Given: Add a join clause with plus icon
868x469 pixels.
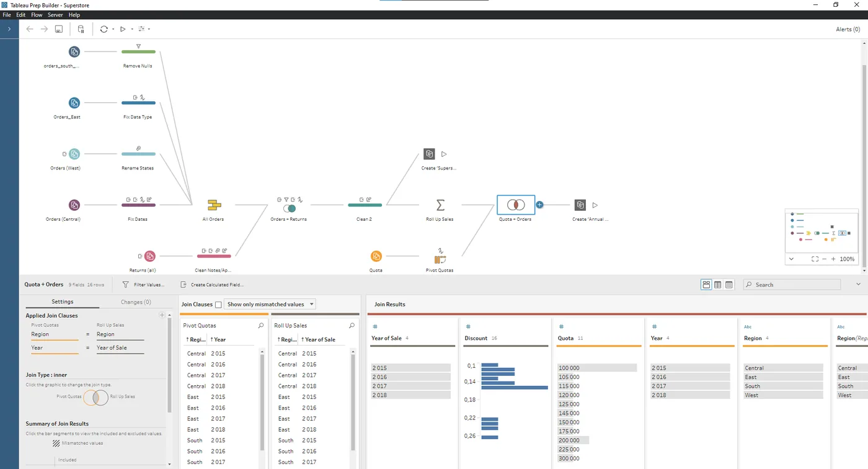Looking at the screenshot, I should click(x=162, y=315).
